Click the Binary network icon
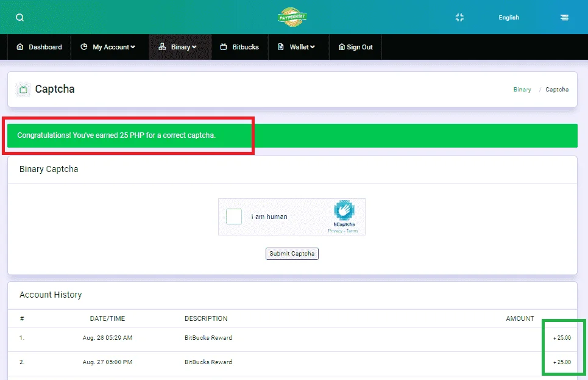The image size is (588, 380). (x=162, y=46)
